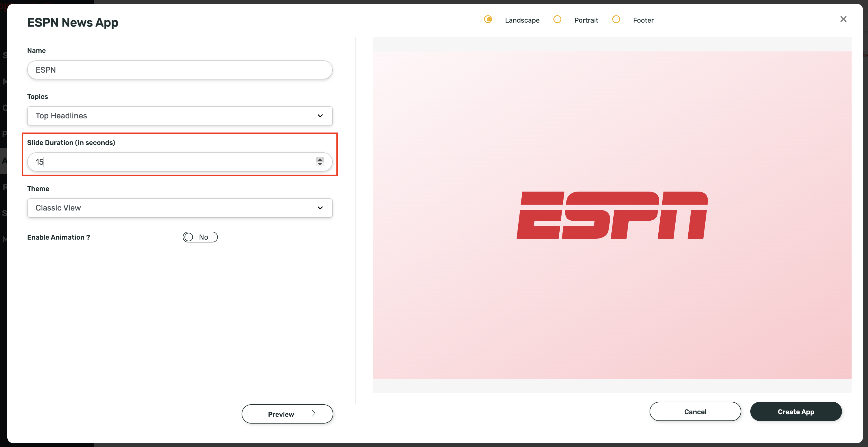Click the ESPN logo preview image
Viewport: 868px width, 447px height.
(612, 215)
